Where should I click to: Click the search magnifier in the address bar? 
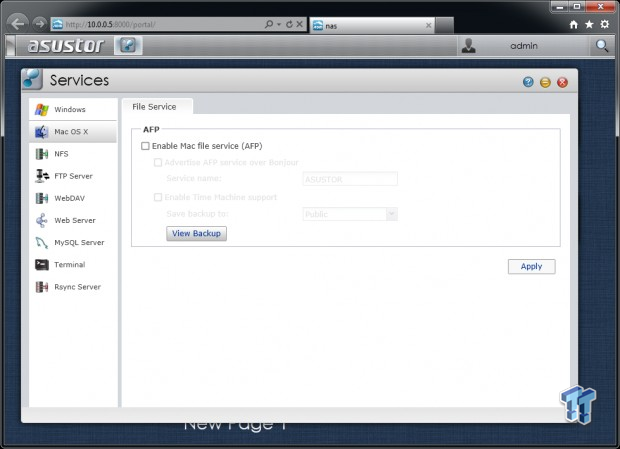(269, 24)
